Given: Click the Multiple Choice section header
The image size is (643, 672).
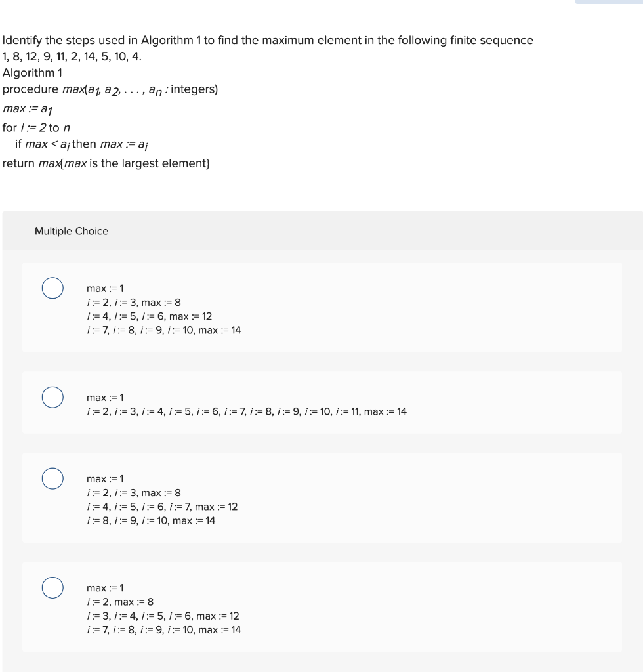Looking at the screenshot, I should point(72,231).
